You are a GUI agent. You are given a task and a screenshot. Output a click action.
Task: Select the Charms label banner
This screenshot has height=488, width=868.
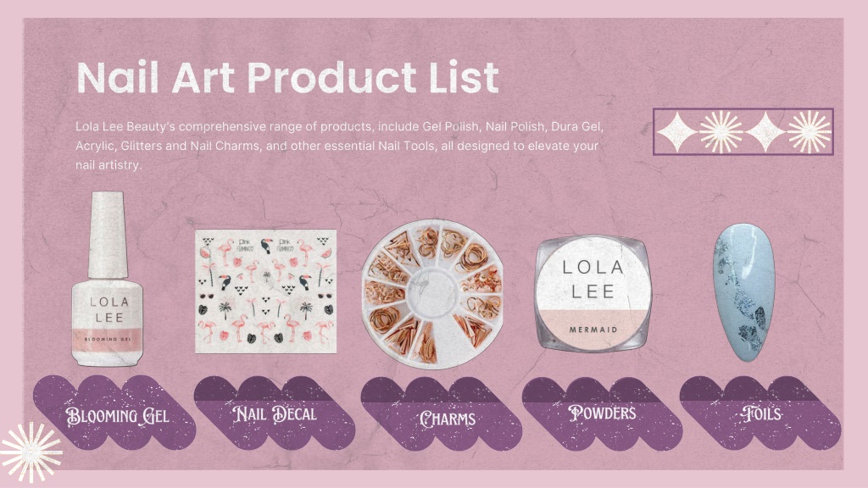[x=442, y=413]
